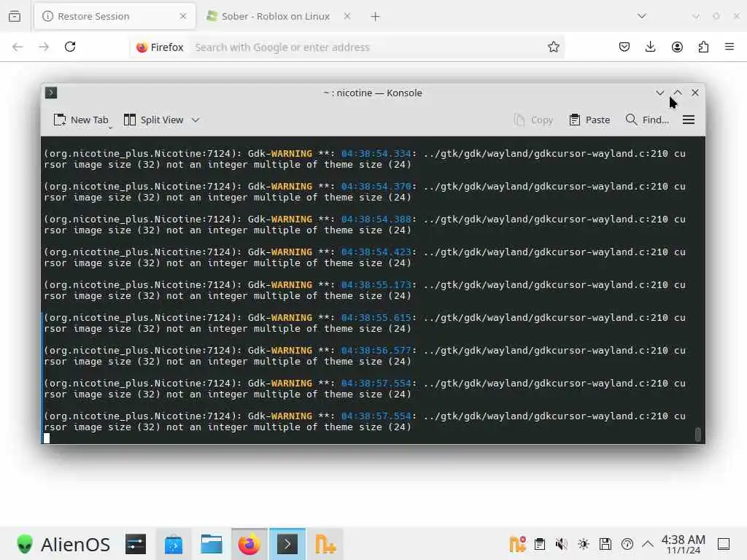
Task: Open Firefox Downloads panel
Action: pos(650,47)
